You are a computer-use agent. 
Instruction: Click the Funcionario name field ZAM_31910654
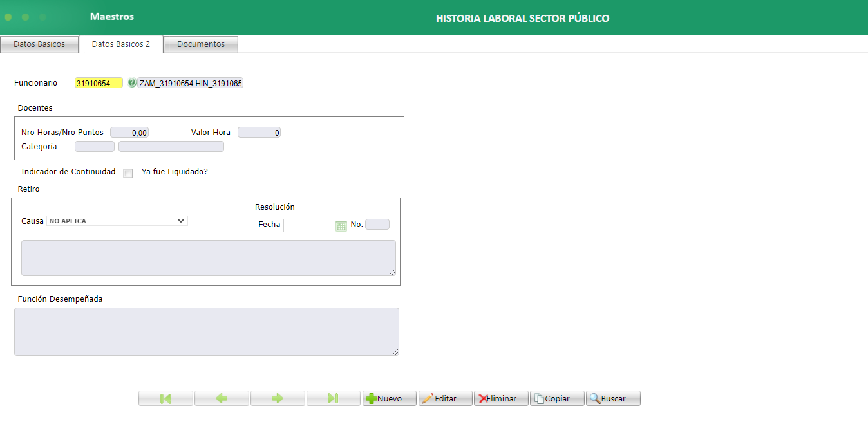[191, 83]
